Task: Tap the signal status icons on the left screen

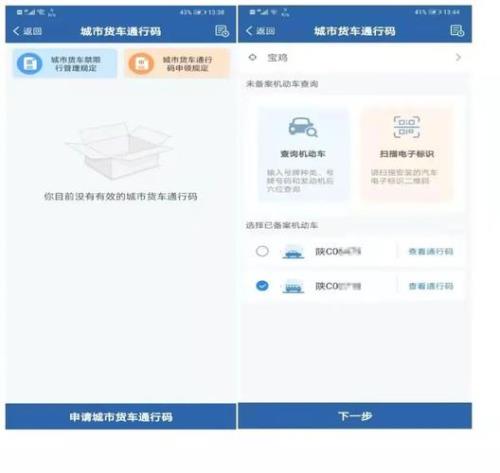Action: click(36, 12)
